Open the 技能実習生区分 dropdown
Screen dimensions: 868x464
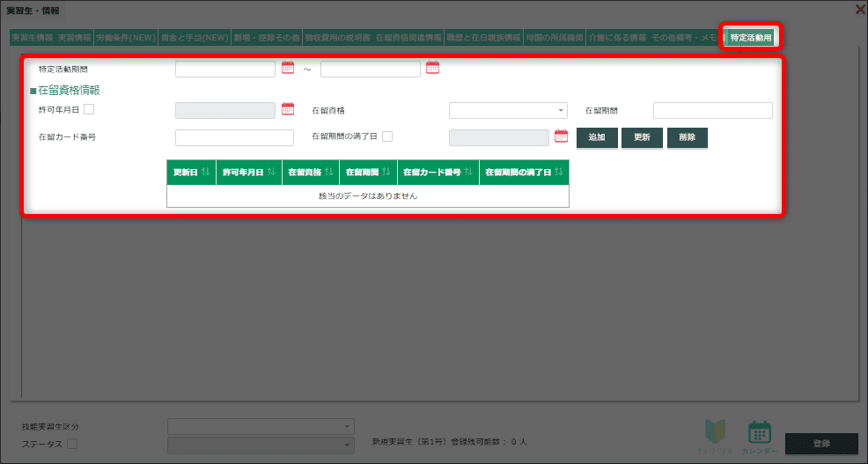(x=261, y=426)
